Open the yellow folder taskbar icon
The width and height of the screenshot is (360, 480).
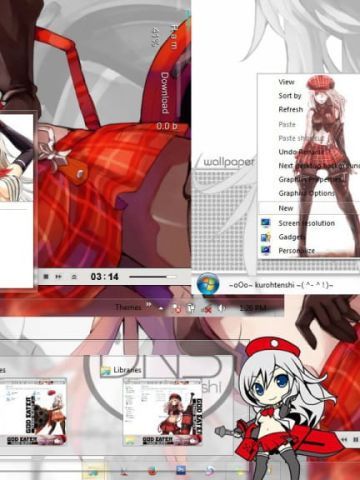point(92,472)
